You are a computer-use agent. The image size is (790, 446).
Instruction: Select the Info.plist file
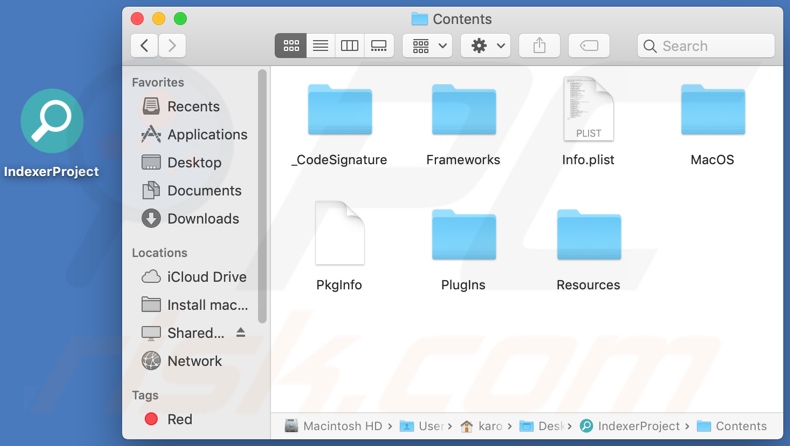pos(588,110)
